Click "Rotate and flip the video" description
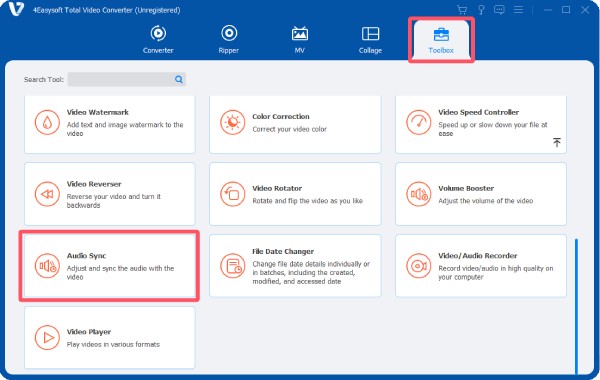Viewport: 600px width, 380px height. click(x=307, y=201)
